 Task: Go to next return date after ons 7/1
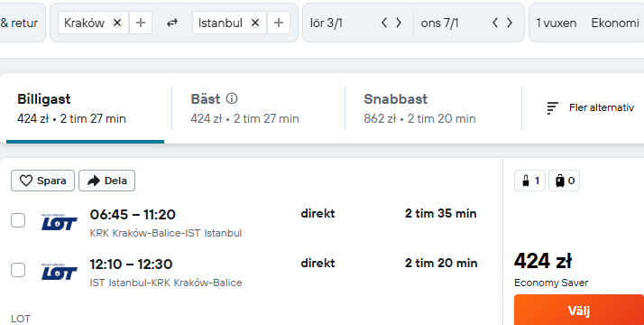pyautogui.click(x=510, y=23)
